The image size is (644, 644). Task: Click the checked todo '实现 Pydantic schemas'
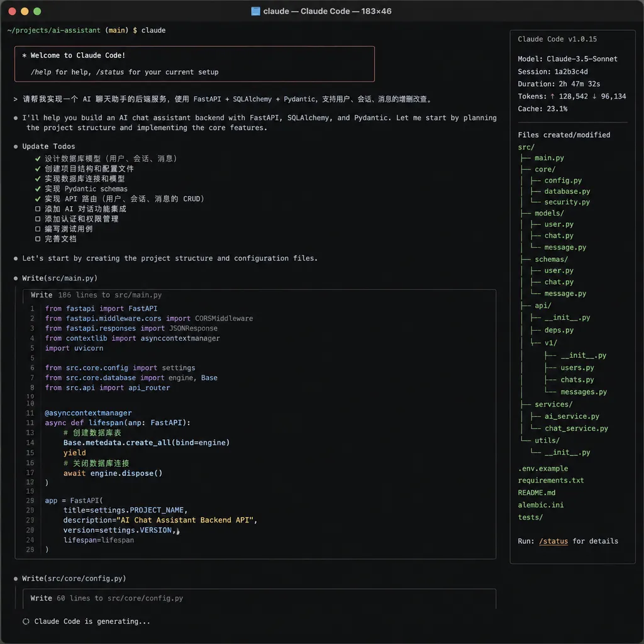point(81,189)
